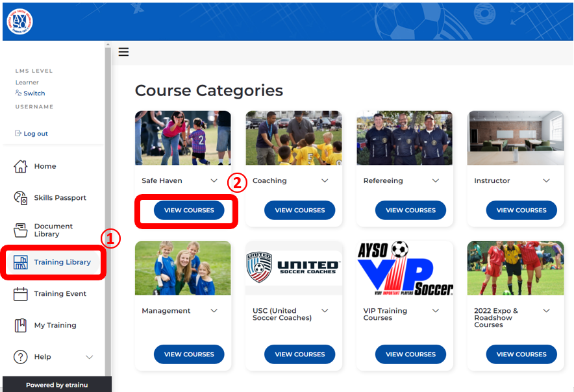Expand the Coaching category chevron
The image size is (574, 392).
click(x=325, y=180)
